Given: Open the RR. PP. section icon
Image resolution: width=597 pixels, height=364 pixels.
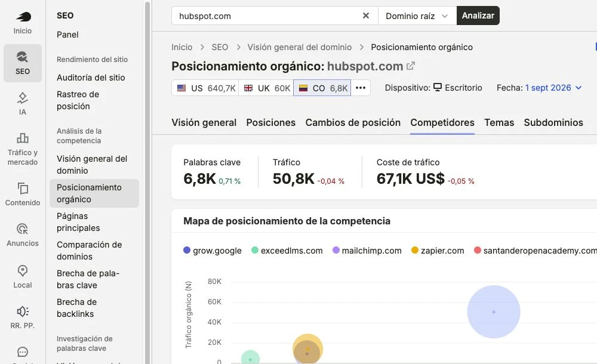Looking at the screenshot, I should [x=23, y=317].
